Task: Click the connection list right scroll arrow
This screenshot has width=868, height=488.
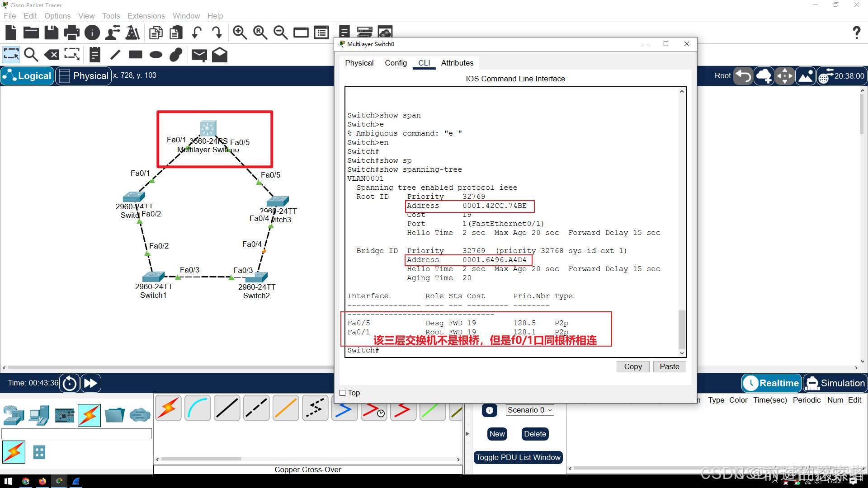Action: pos(458,460)
